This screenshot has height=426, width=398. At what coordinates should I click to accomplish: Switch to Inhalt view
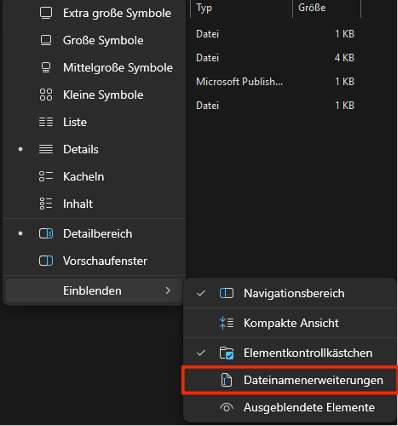coord(94,204)
